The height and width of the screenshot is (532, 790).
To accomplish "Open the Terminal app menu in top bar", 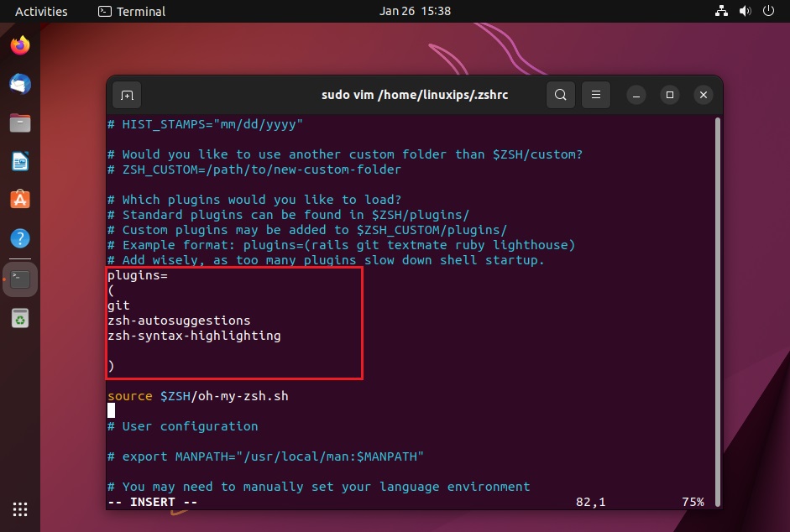I will (x=131, y=11).
